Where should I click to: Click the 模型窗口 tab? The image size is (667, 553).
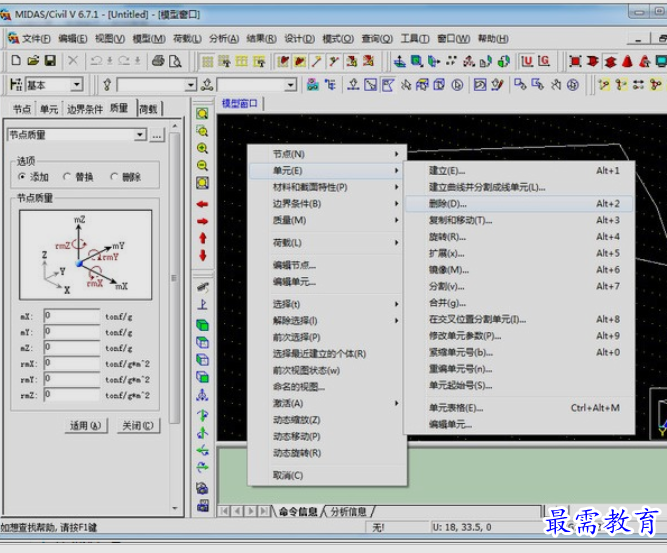pyautogui.click(x=239, y=103)
